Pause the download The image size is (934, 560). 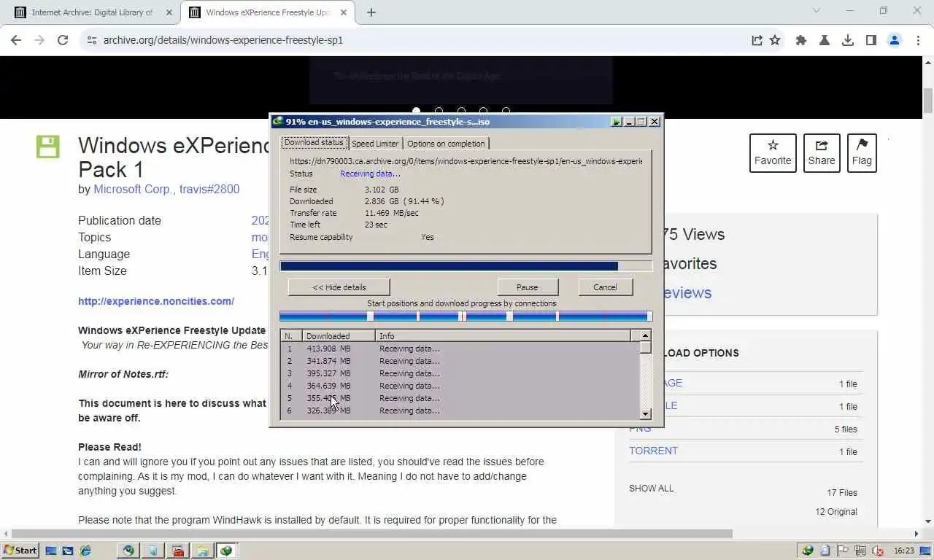pyautogui.click(x=527, y=287)
